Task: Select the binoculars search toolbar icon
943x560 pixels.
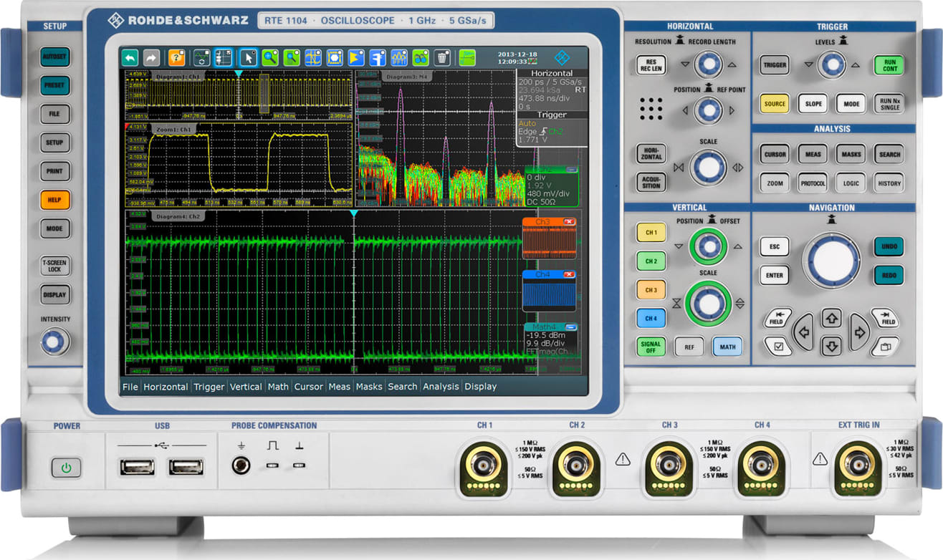Action: pyautogui.click(x=421, y=57)
